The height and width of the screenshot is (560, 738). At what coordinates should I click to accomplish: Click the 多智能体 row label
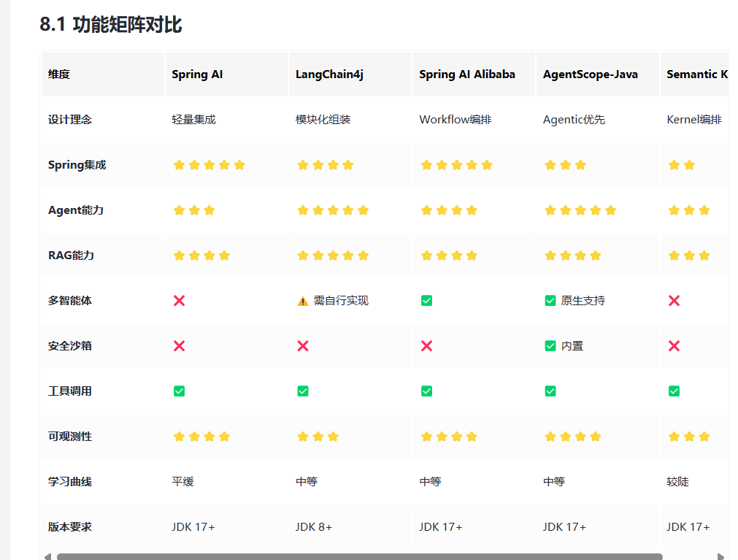coord(69,301)
